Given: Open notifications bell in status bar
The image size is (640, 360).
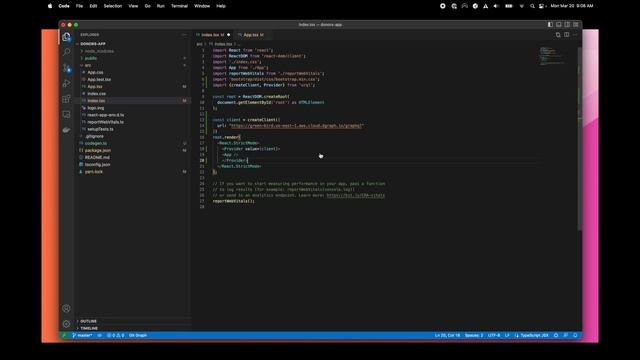Looking at the screenshot, I should click(575, 336).
